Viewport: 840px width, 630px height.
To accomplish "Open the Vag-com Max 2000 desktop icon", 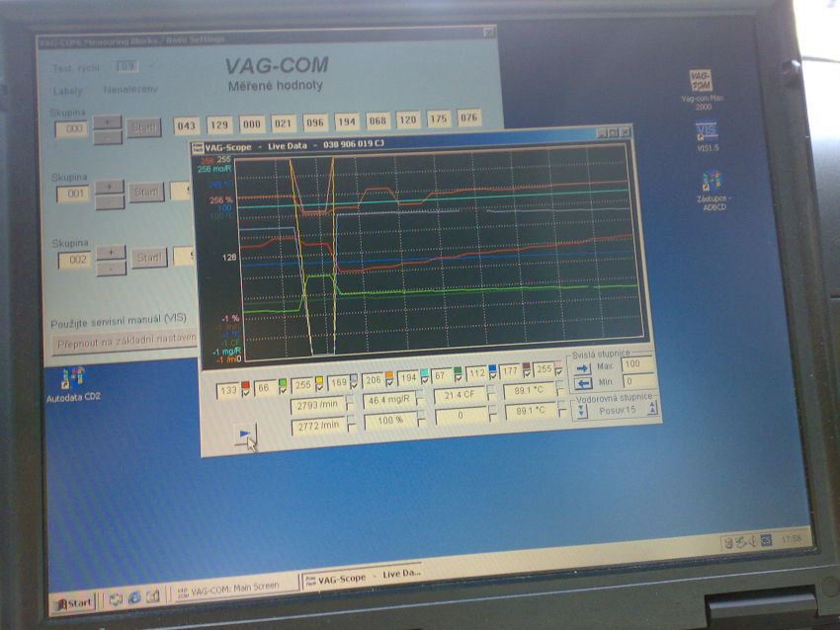I will (x=702, y=90).
